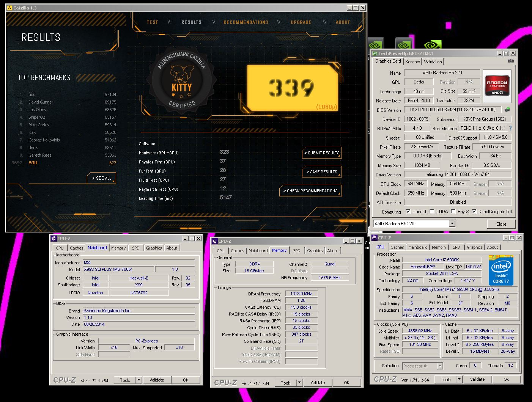Click the yellow 339 score panel

[292, 88]
